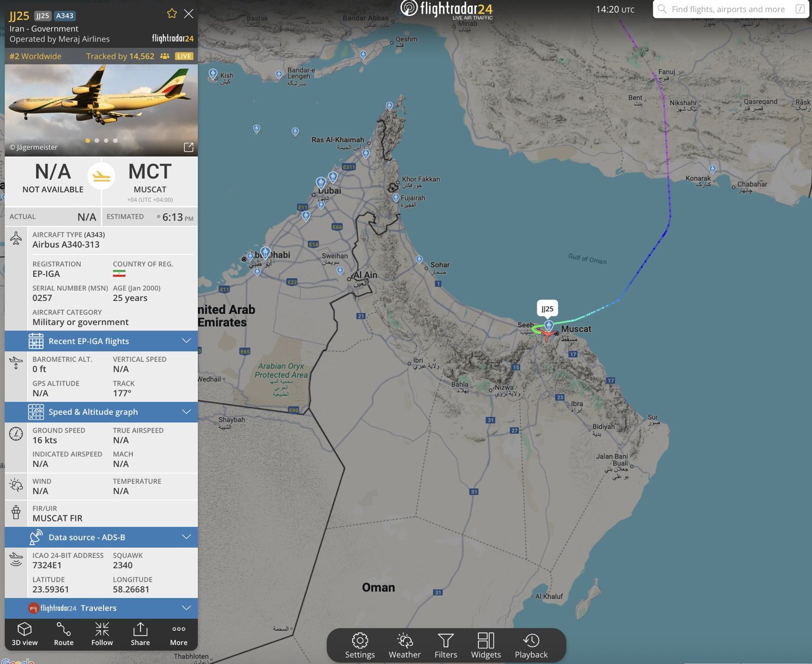This screenshot has height=664, width=812.
Task: Open map Settings
Action: pos(360,646)
